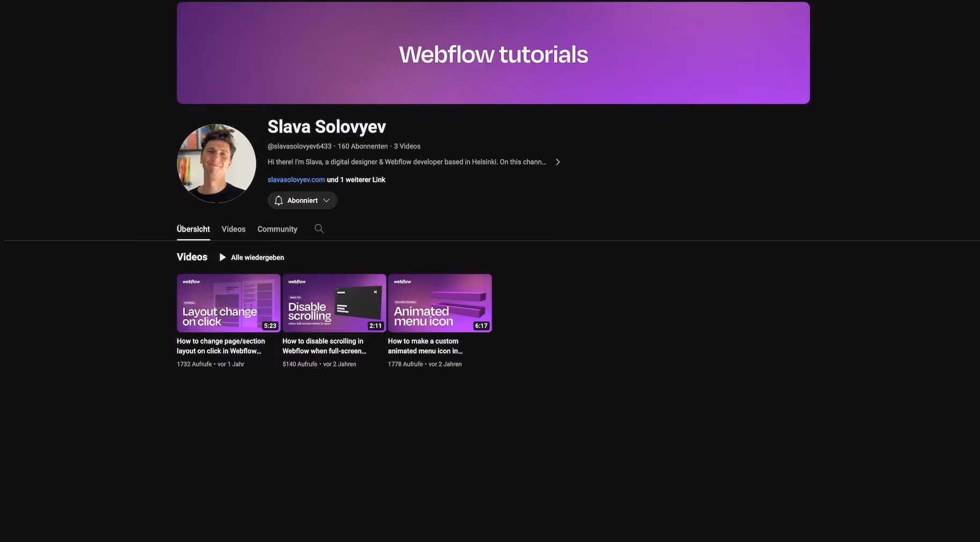Click '160 Abonnenten' subscriber count
The height and width of the screenshot is (542, 980).
(x=362, y=146)
